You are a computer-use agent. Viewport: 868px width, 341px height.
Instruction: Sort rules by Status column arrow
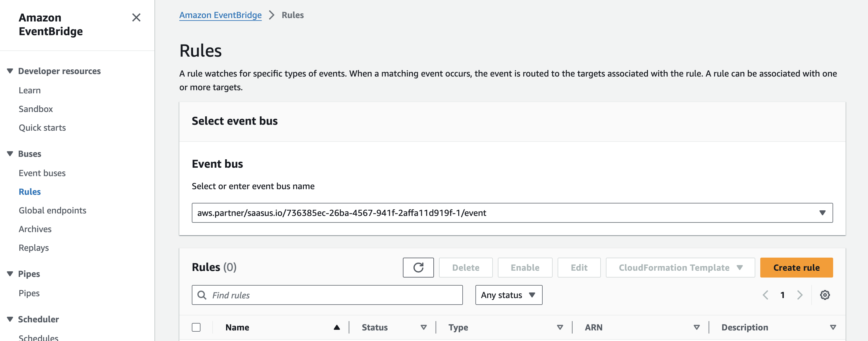point(423,328)
